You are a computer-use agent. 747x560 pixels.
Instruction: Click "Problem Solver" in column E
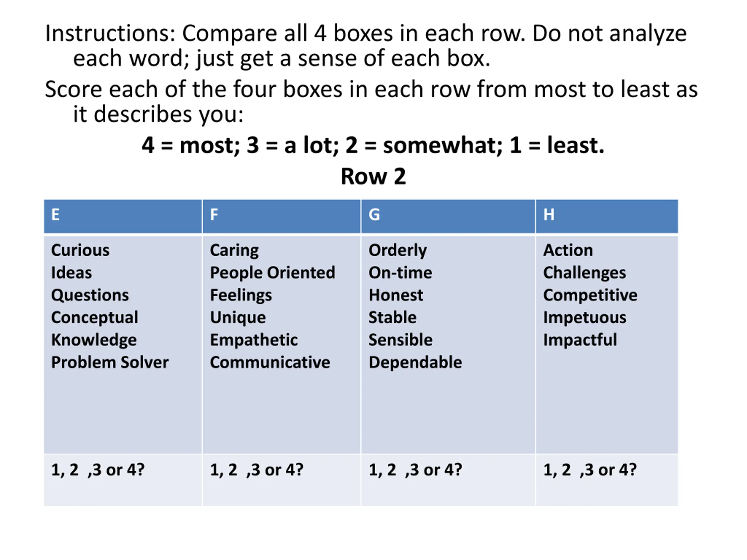click(x=110, y=363)
